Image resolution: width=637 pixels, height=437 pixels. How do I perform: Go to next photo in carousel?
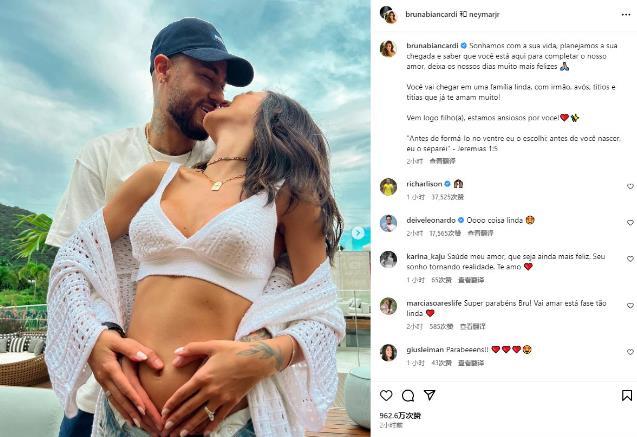tap(358, 233)
